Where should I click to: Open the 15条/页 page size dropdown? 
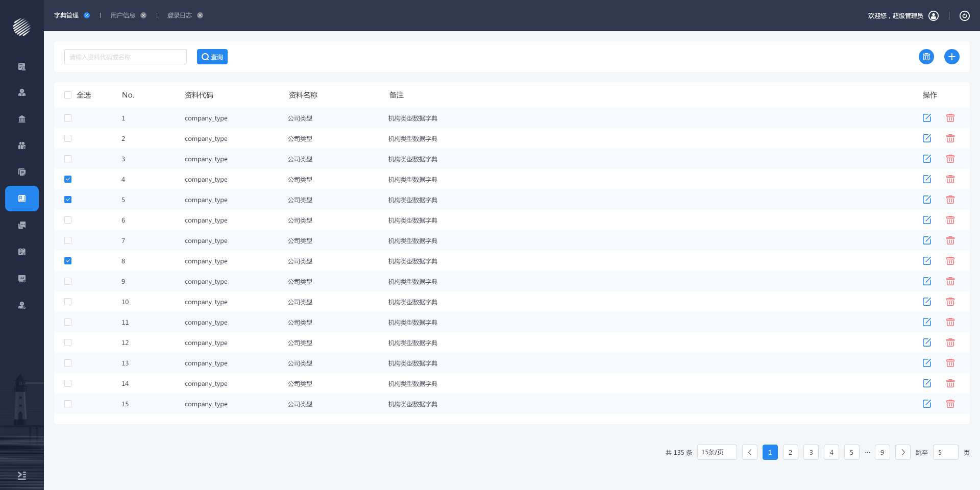point(717,452)
